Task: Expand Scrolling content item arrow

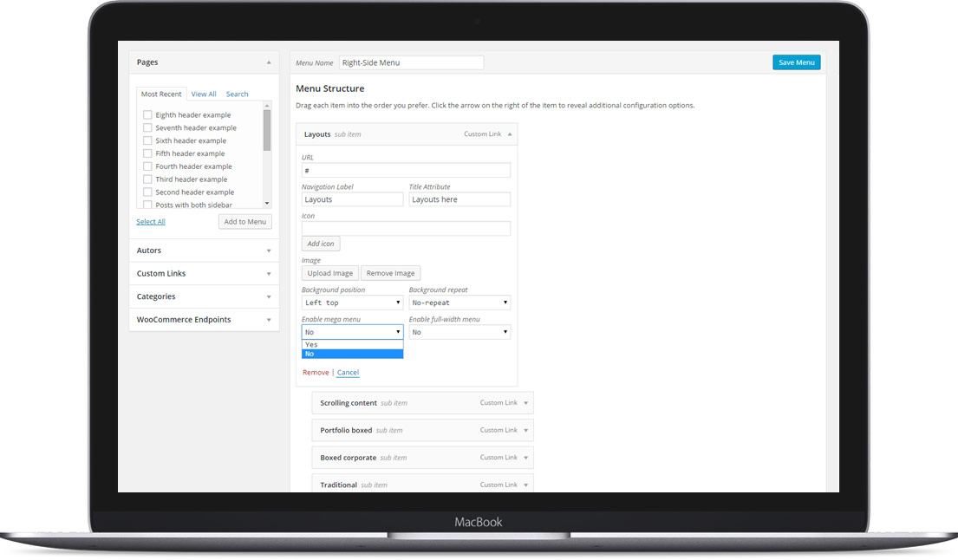Action: click(x=525, y=403)
